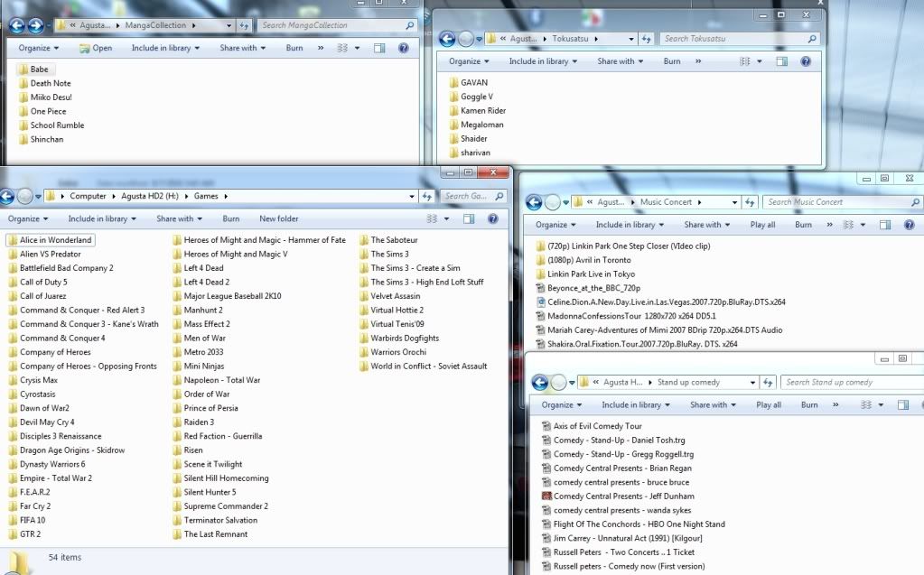The width and height of the screenshot is (924, 575).
Task: Click search magnifier in MangaCollection window
Action: point(409,25)
